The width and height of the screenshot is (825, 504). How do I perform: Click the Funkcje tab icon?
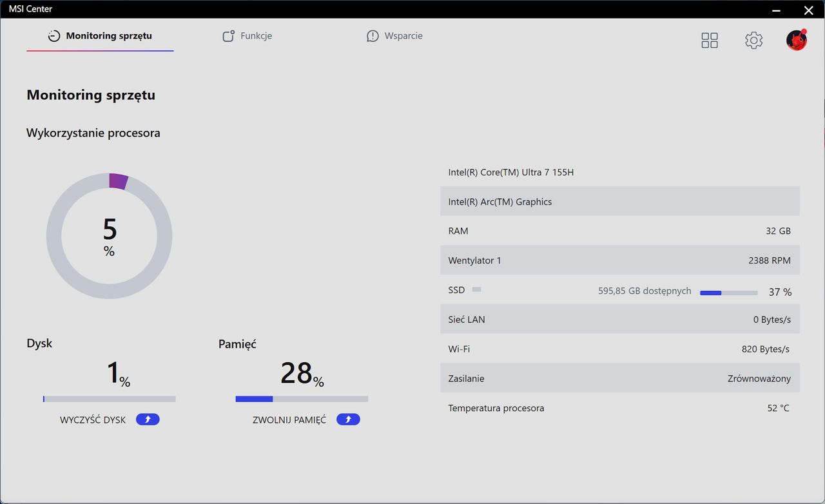pos(228,36)
